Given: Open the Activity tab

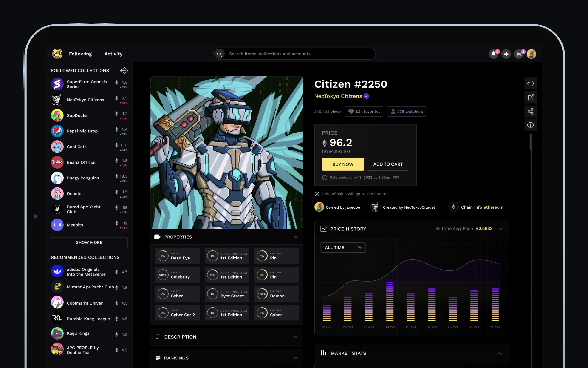Looking at the screenshot, I should (x=113, y=54).
